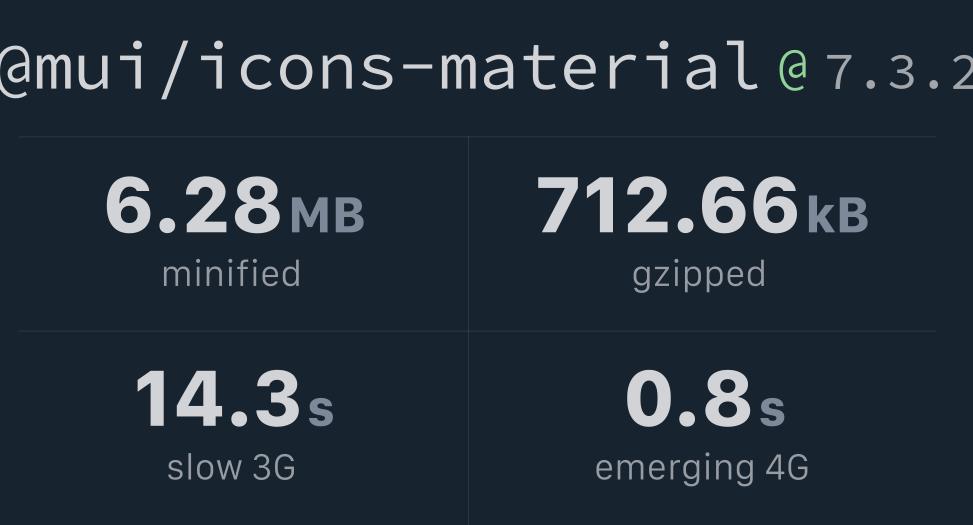Click the horizontal divider above slow 3G stat
The height and width of the screenshot is (525, 973).
click(x=243, y=331)
